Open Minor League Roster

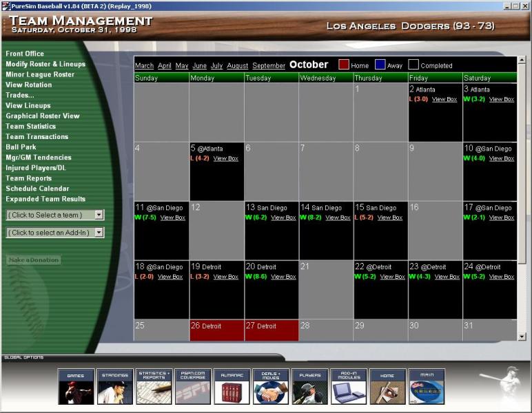click(40, 74)
